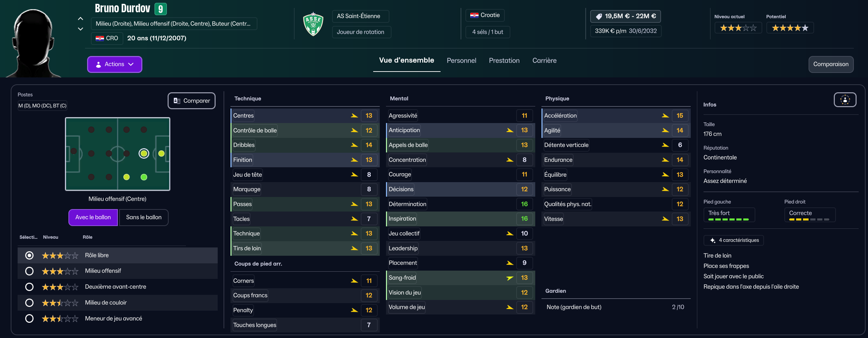Click the shirt number 9 badge
The image size is (868, 338).
(160, 9)
